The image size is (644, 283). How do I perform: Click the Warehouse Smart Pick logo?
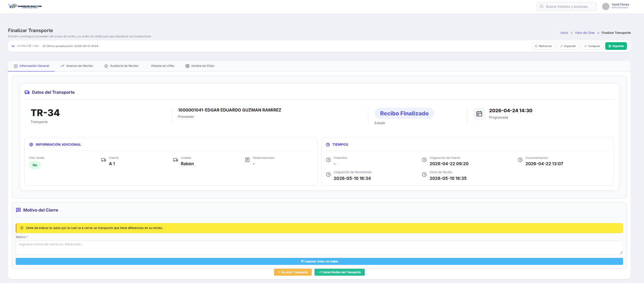[x=25, y=6]
